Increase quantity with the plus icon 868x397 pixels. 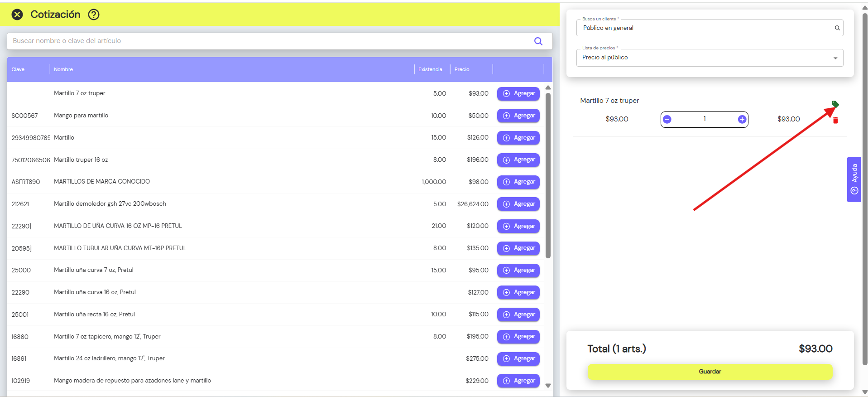(742, 119)
